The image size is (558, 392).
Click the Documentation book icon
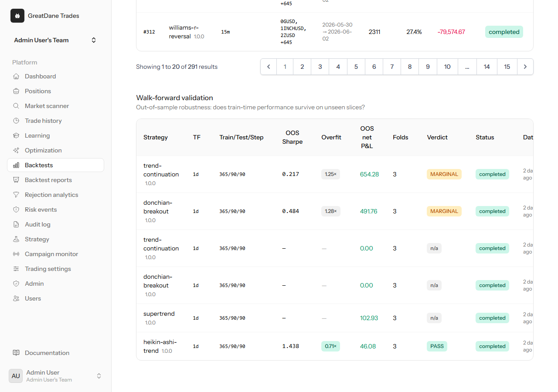click(16, 353)
